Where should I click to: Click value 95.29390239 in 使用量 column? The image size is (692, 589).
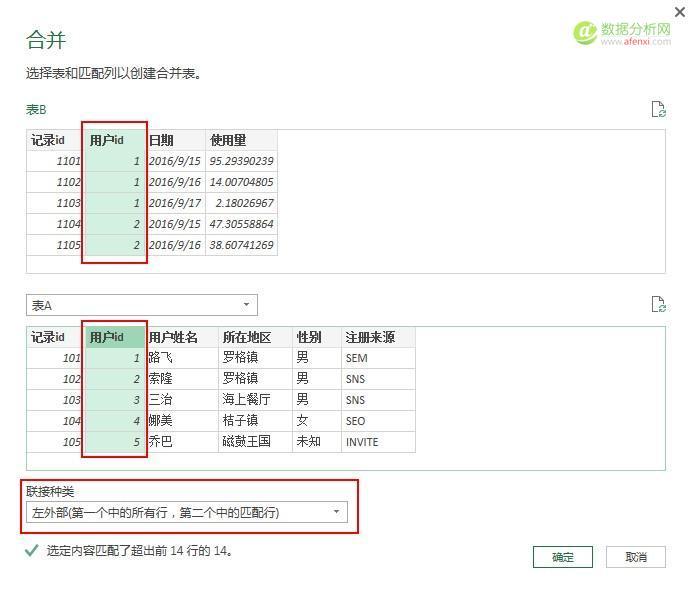pyautogui.click(x=241, y=161)
